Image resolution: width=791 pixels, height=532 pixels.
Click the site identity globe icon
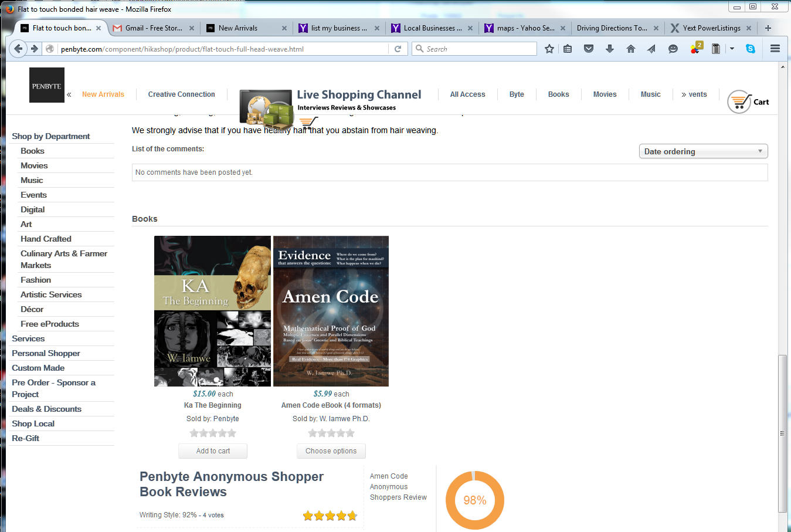click(x=50, y=49)
